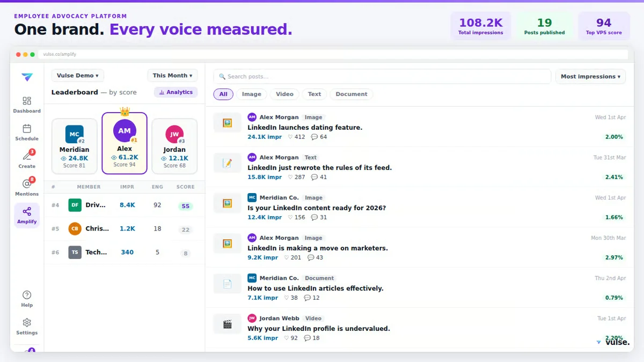The height and width of the screenshot is (362, 644).
Task: Click the 0.79% engagement rate badge
Action: pyautogui.click(x=614, y=298)
